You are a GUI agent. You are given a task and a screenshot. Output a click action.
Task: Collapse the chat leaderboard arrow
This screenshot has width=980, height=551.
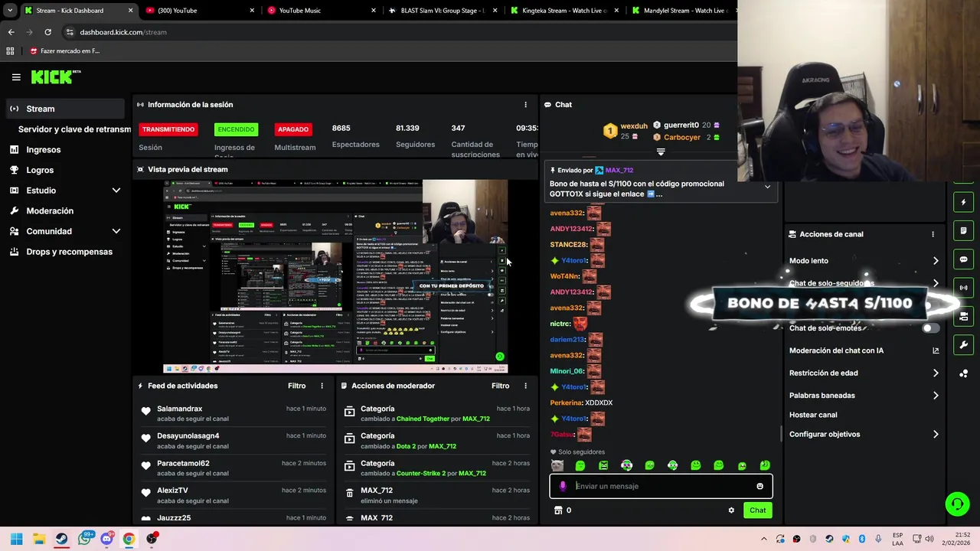[x=661, y=152]
